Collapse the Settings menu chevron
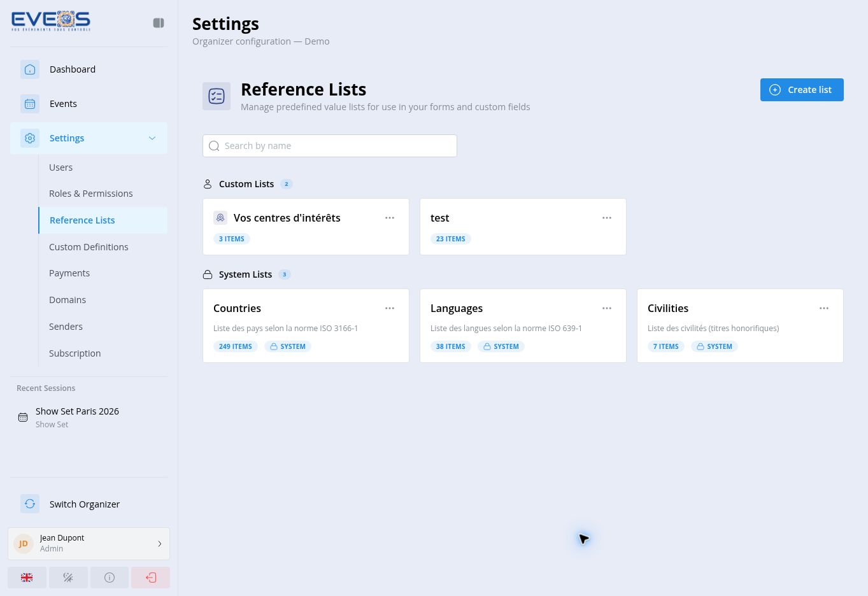Image resolution: width=868 pixels, height=596 pixels. [x=152, y=138]
